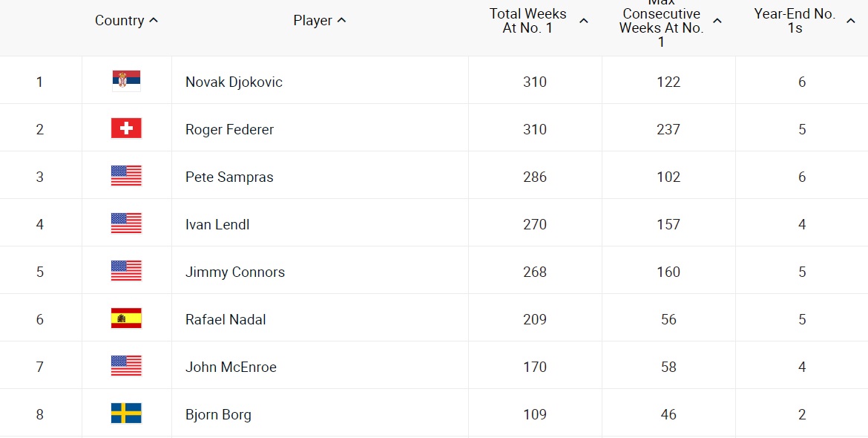Click the Swedish flag beside Bjorn Borg
This screenshot has width=868, height=438.
pos(126,414)
